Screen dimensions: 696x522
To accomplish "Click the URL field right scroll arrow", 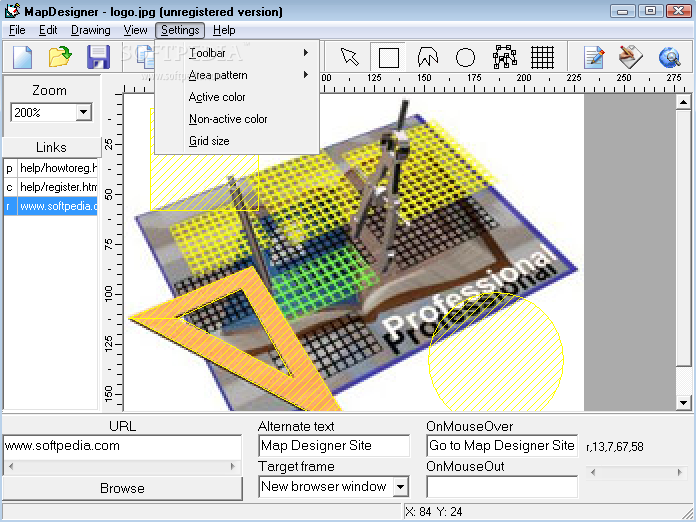I will (x=233, y=467).
